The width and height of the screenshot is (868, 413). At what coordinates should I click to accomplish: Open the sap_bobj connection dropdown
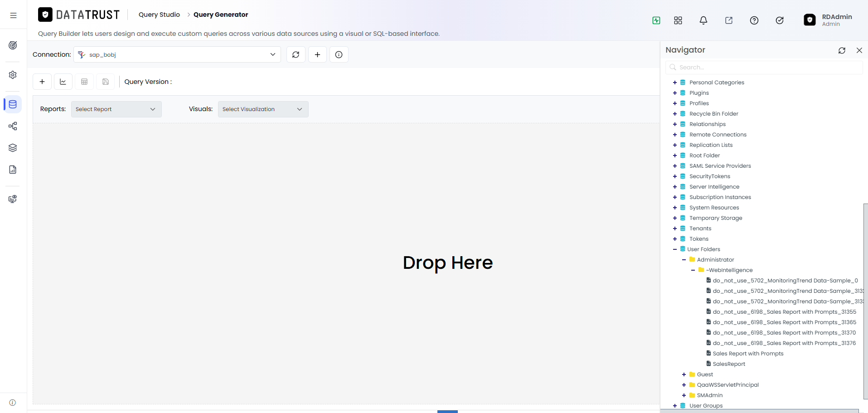tap(177, 54)
